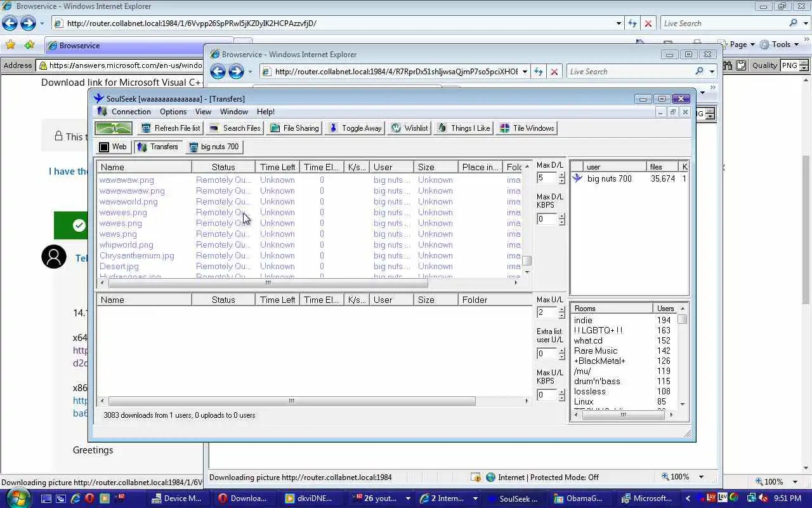Image resolution: width=812 pixels, height=508 pixels.
Task: Expand the 2 Intern... taskbar group
Action: tap(475, 498)
